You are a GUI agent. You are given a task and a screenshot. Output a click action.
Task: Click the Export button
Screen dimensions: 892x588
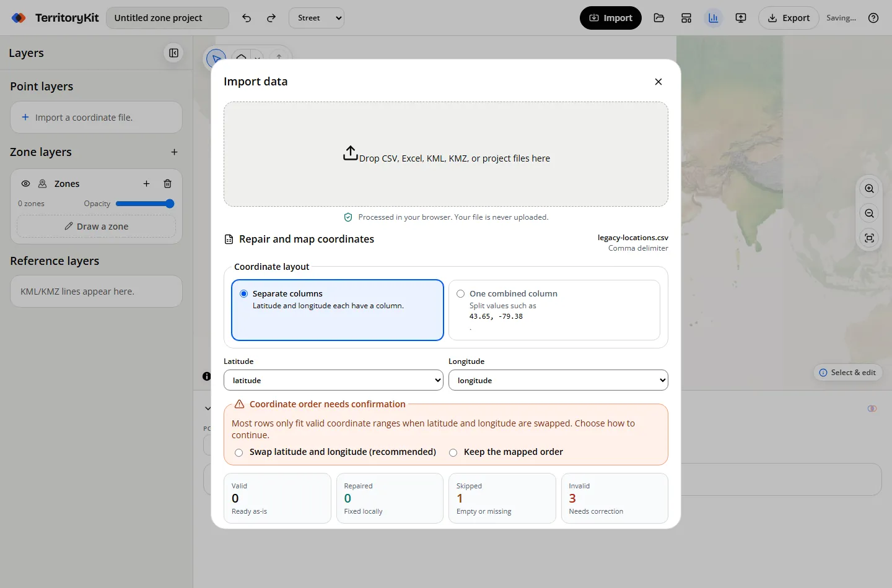[789, 18]
